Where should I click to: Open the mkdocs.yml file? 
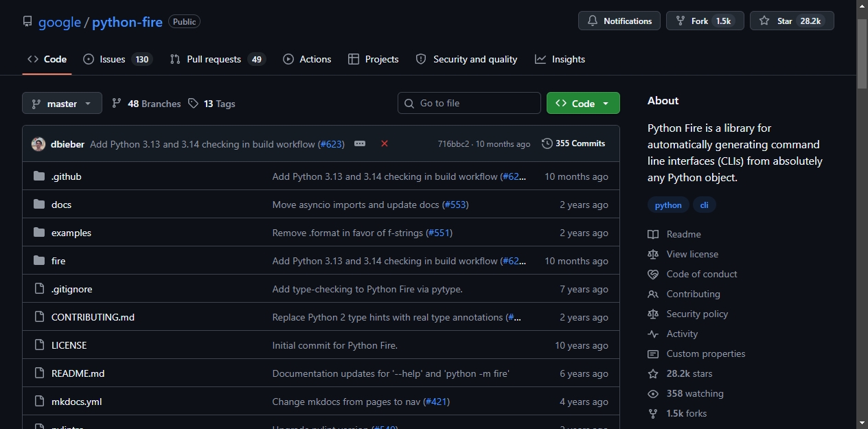pos(77,402)
